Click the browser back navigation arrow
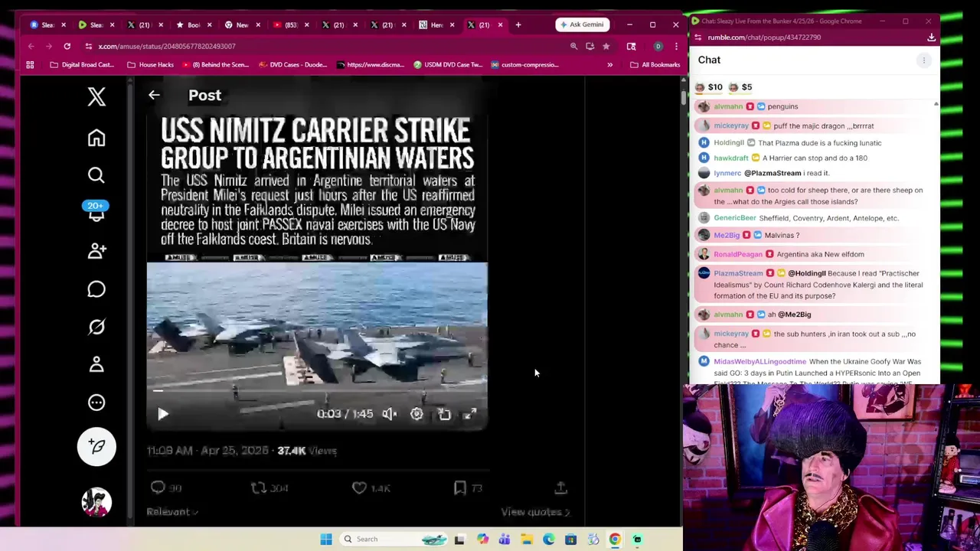 point(31,47)
